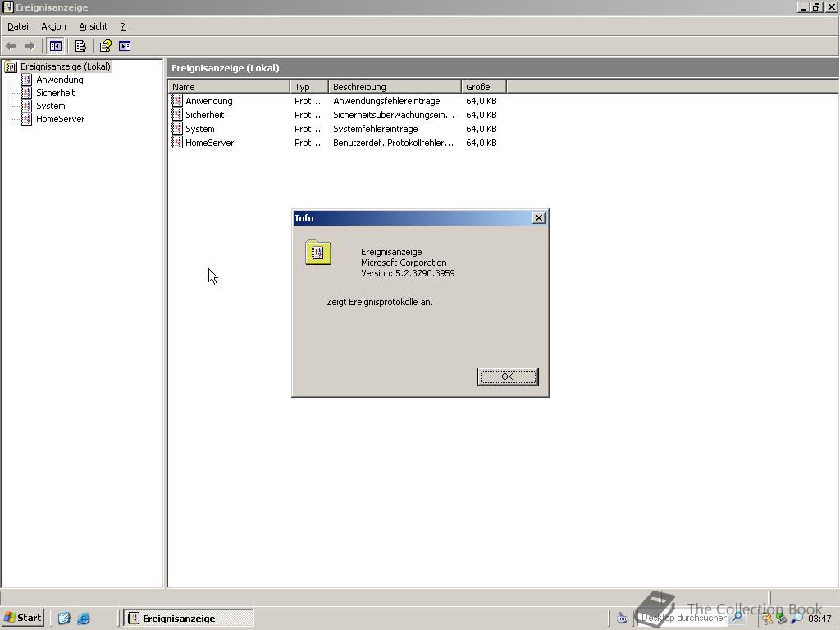The height and width of the screenshot is (630, 840).
Task: Click the Ereignisanzeige taskbar button
Action: click(189, 619)
